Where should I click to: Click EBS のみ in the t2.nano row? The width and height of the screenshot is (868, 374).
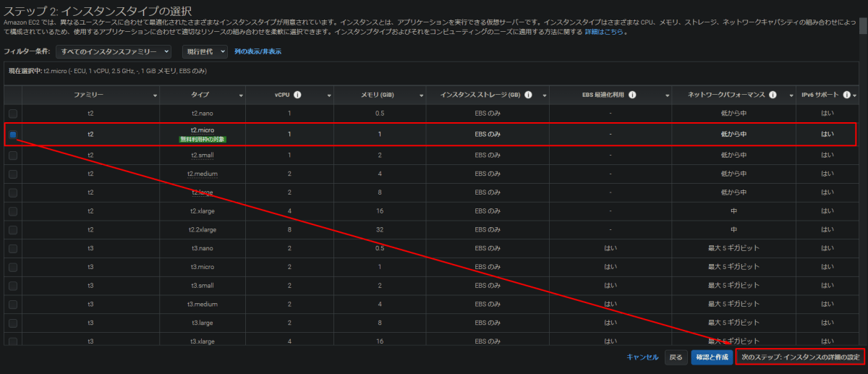point(488,114)
